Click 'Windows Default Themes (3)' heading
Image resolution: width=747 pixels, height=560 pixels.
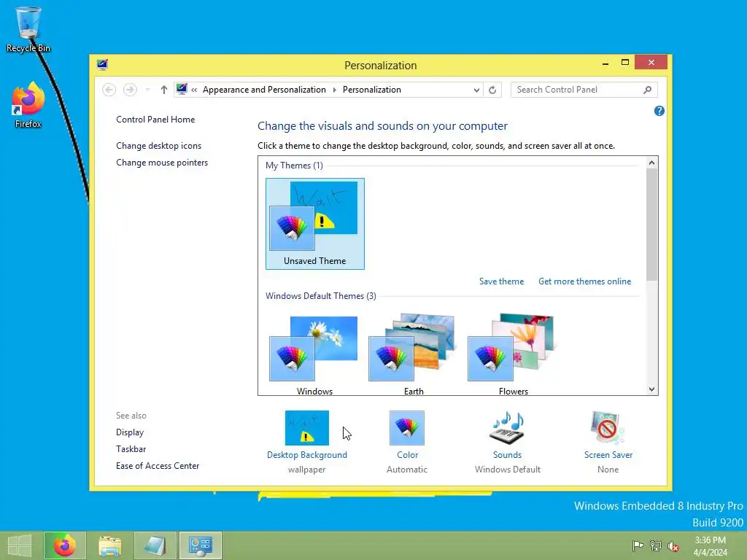coord(321,296)
